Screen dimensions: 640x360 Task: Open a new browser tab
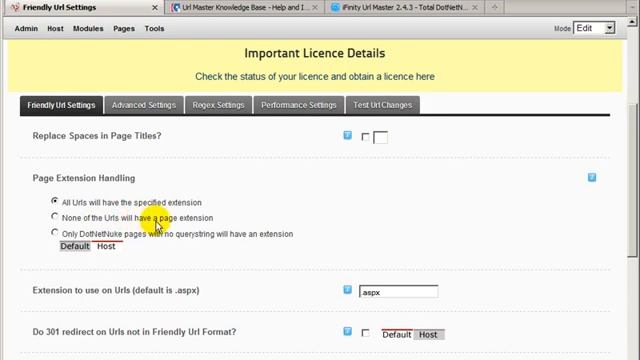pos(495,7)
